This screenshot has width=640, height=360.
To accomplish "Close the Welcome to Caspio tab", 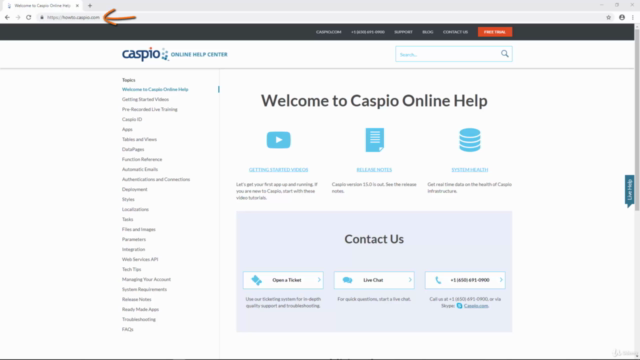I will [77, 6].
